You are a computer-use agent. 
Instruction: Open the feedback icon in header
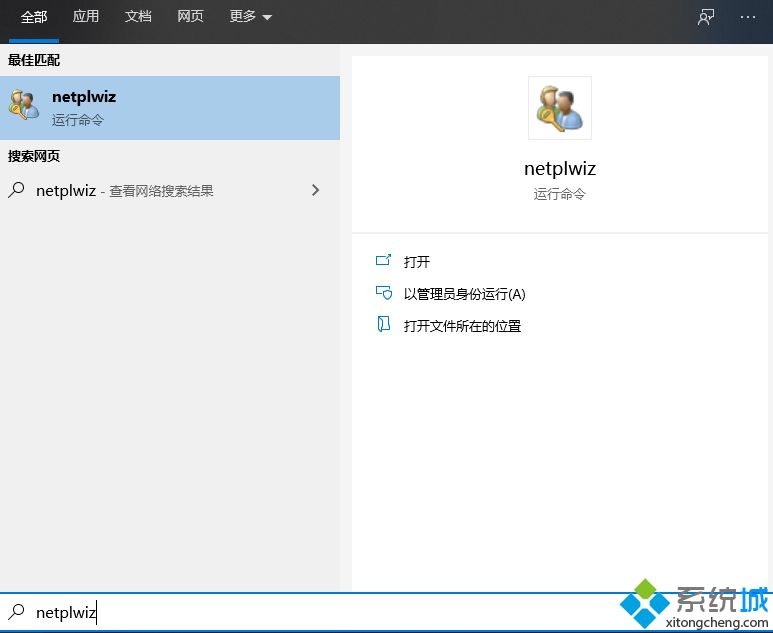tap(705, 18)
